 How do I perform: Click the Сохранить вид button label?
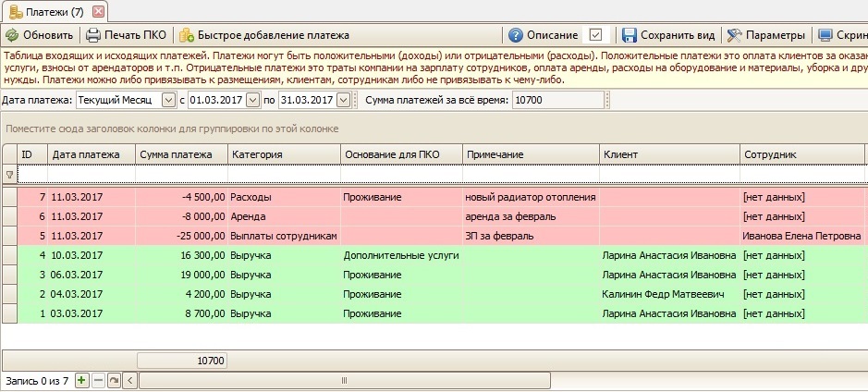click(x=678, y=35)
